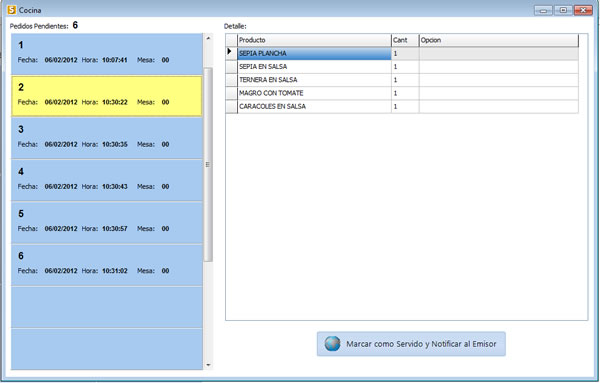
Task: Minimize the Cocina window
Action: pyautogui.click(x=543, y=10)
